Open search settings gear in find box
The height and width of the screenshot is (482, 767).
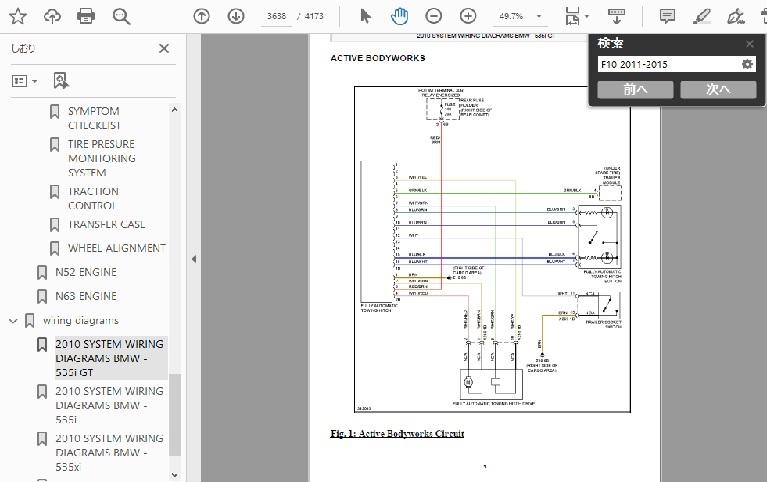click(747, 65)
